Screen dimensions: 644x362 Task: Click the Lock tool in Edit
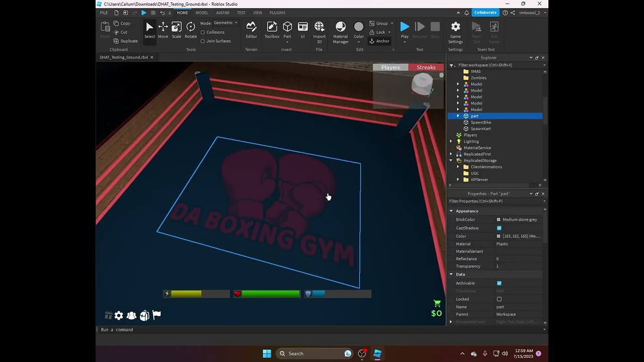pyautogui.click(x=377, y=32)
